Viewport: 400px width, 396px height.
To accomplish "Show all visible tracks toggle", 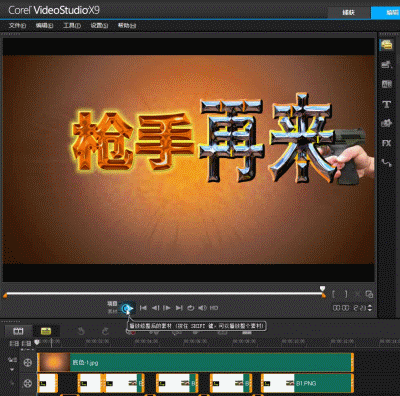I will [14, 343].
